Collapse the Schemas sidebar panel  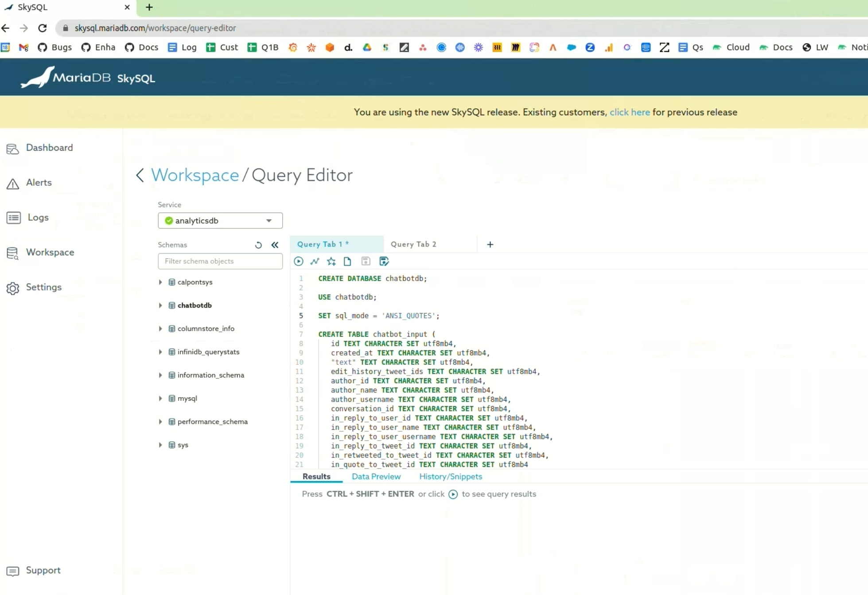(x=275, y=245)
